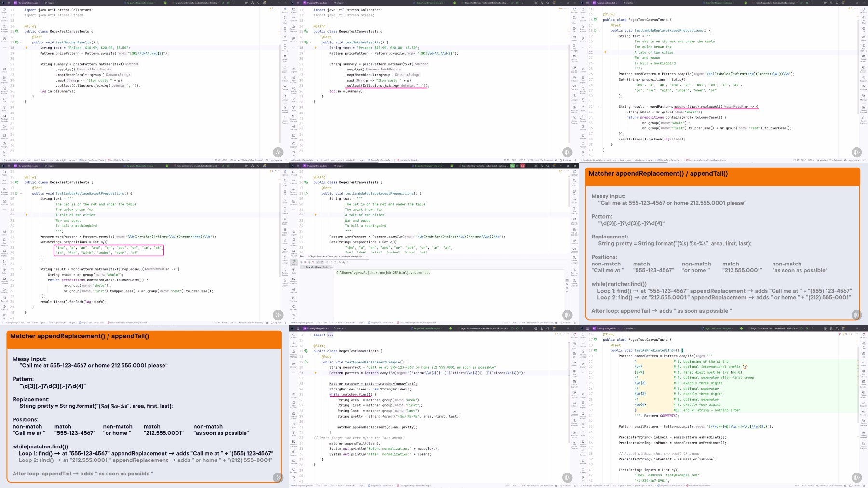Image resolution: width=868 pixels, height=488 pixels.
Task: Open Notifications bell in testAppendReplacementExample window
Action: tap(574, 334)
